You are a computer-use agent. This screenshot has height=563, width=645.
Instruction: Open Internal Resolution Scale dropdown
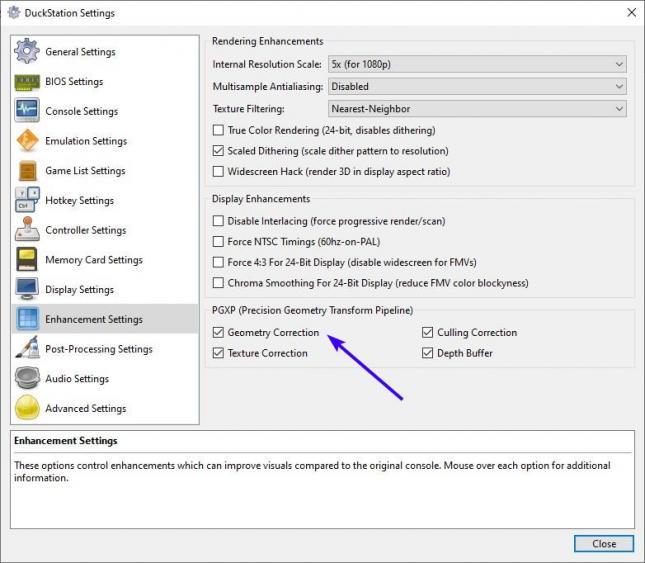pyautogui.click(x=477, y=64)
